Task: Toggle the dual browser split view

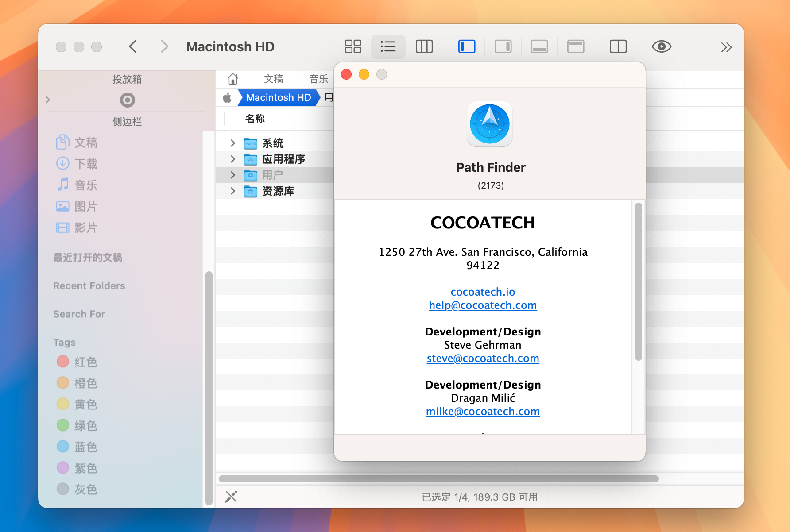Action: click(618, 46)
